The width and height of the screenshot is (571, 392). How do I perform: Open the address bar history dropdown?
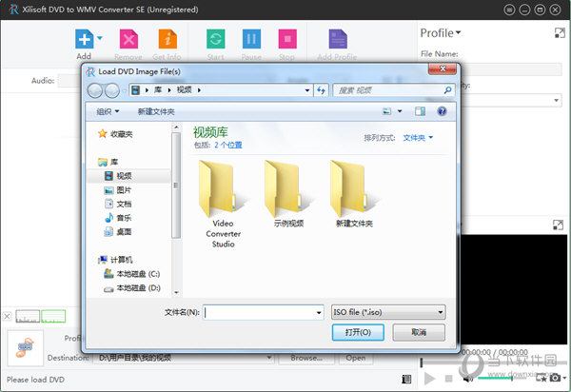[307, 90]
